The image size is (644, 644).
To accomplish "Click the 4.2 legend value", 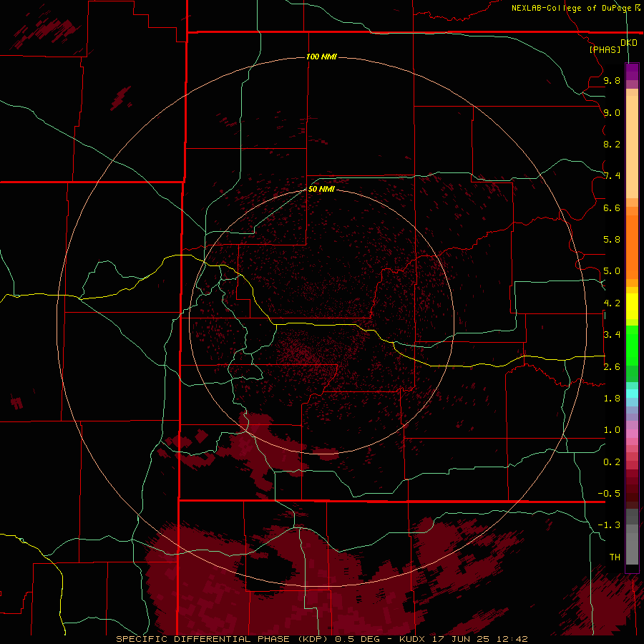I will coord(612,303).
